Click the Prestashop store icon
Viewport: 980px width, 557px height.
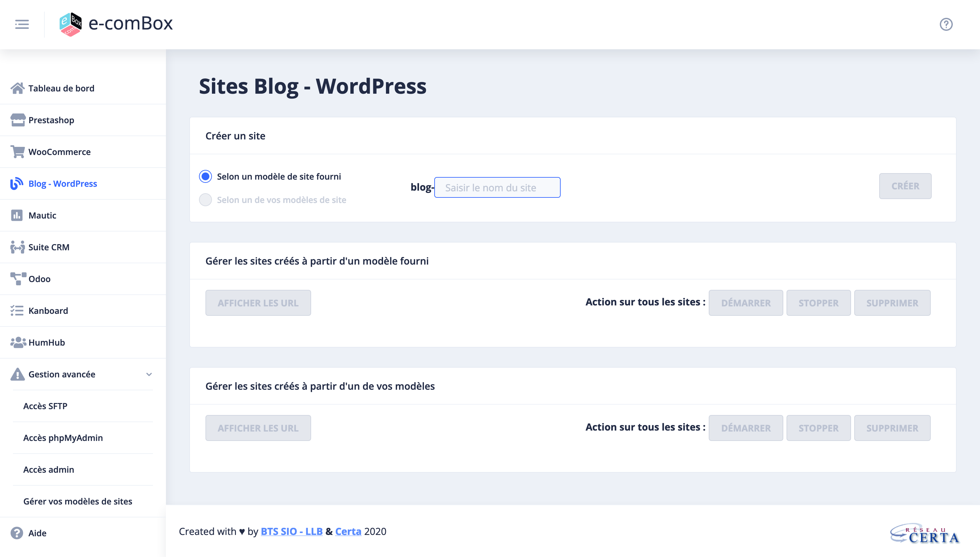tap(17, 120)
